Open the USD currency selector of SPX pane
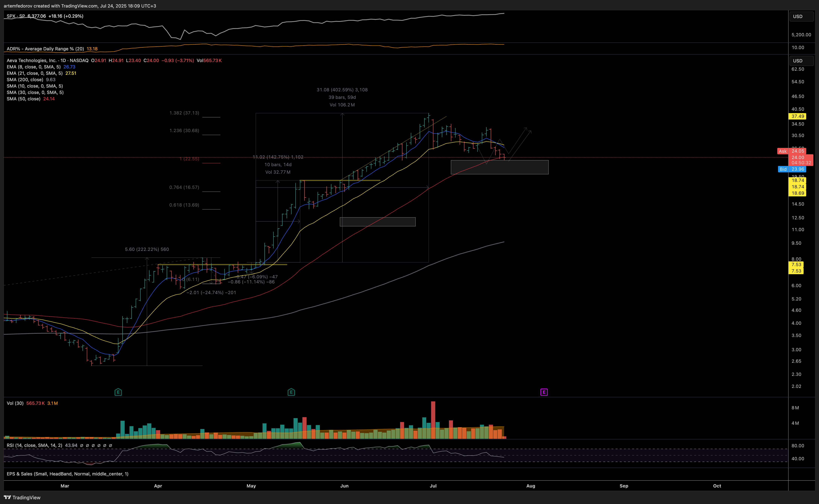This screenshot has height=504, width=819. click(x=801, y=16)
